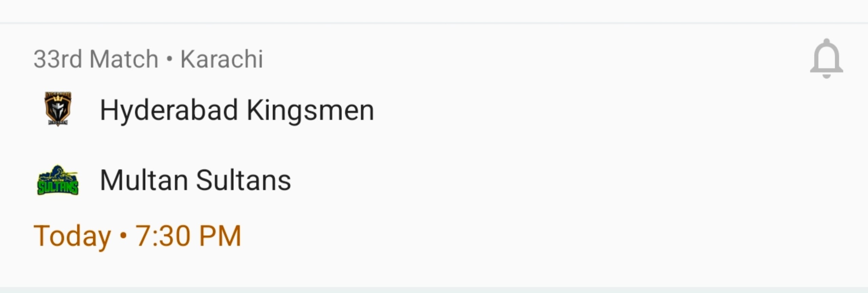
Task: Click the word "Kingsmen" in team name
Action: coord(310,110)
